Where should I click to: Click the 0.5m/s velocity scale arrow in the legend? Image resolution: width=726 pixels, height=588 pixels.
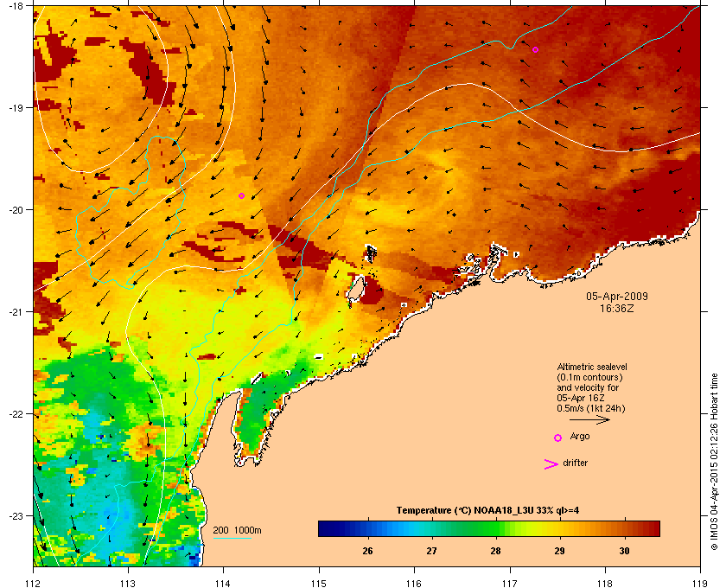coord(589,419)
